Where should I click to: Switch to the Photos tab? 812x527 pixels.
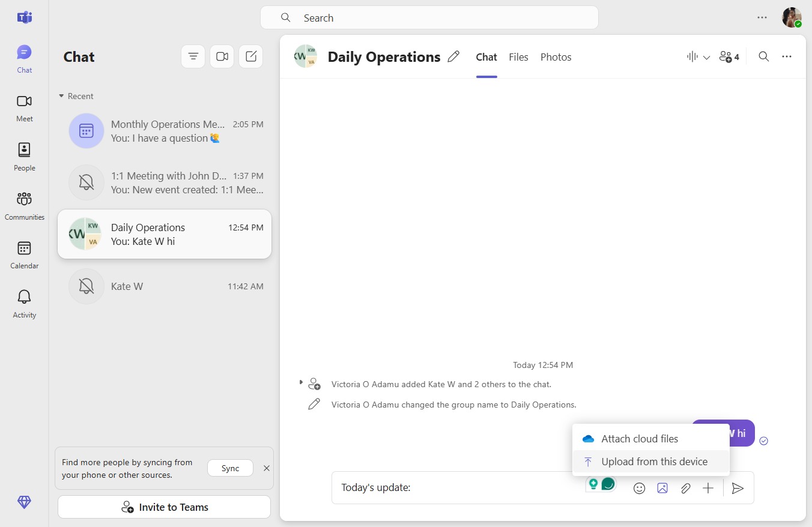coord(556,57)
